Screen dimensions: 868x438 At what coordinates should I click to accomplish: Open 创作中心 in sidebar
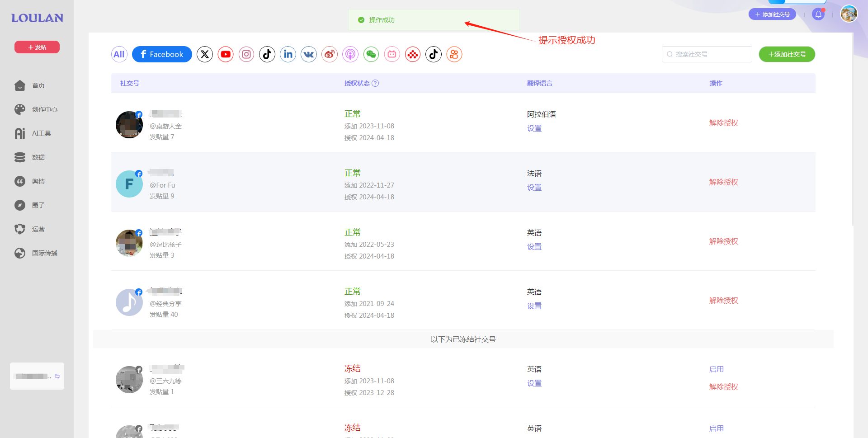click(36, 109)
